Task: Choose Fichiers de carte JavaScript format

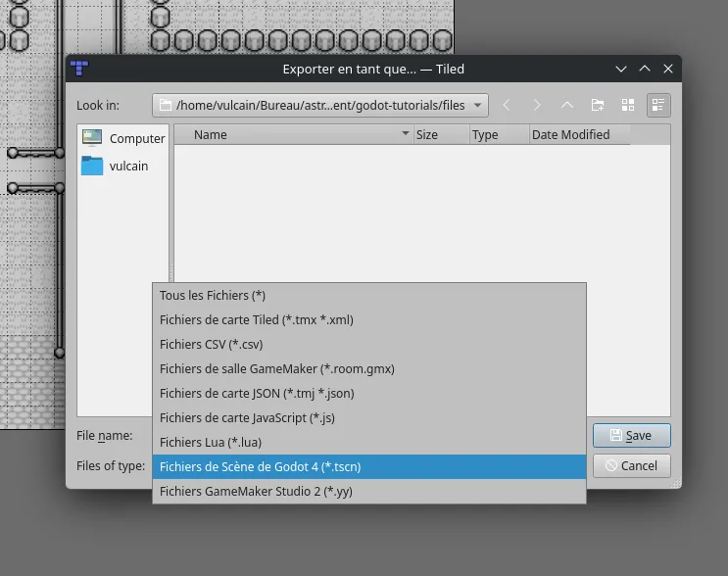Action: (369, 417)
